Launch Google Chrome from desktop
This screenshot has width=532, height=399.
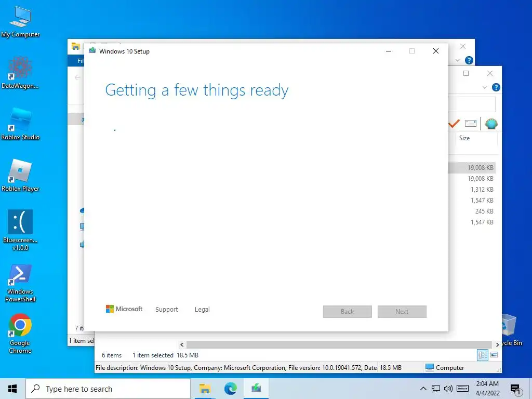pyautogui.click(x=20, y=334)
